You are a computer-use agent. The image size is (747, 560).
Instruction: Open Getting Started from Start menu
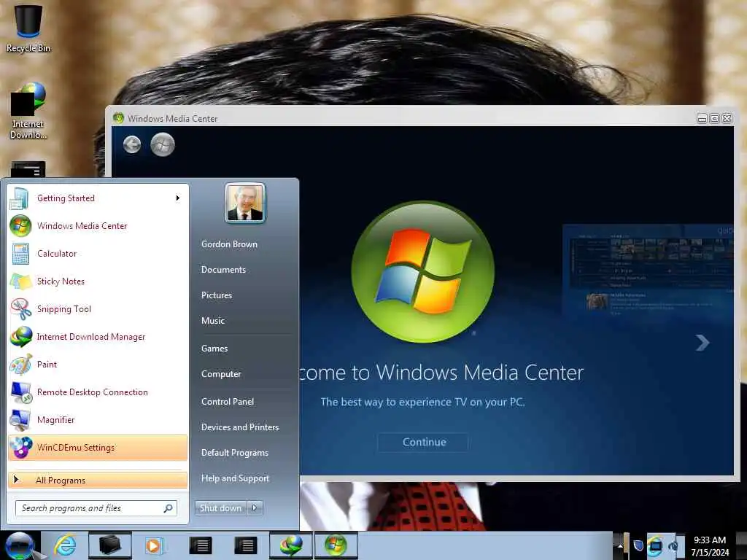(98, 198)
